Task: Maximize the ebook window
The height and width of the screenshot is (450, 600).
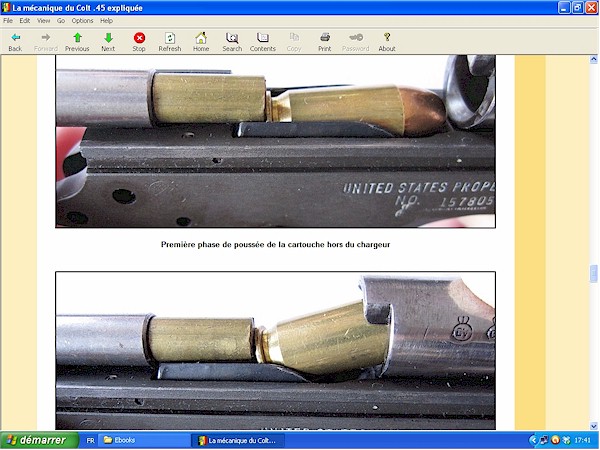Action: [578, 8]
